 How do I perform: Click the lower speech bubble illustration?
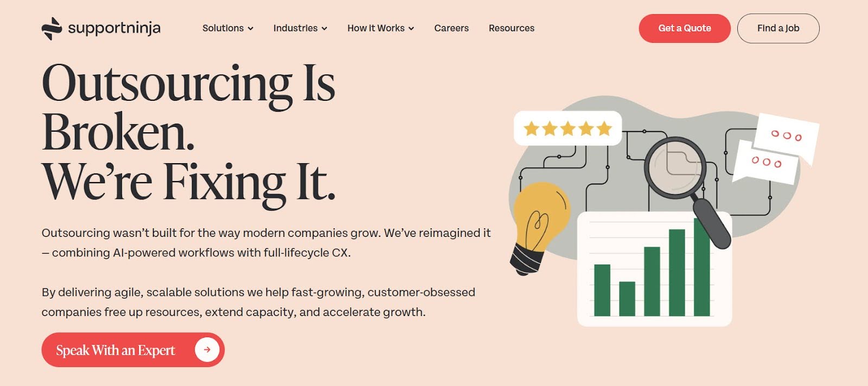coord(765,162)
